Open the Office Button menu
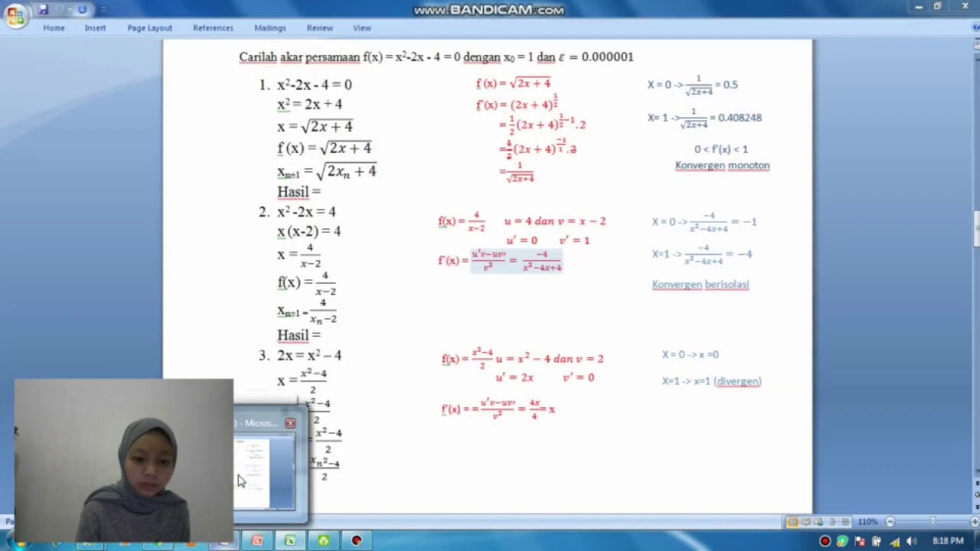980x551 pixels. point(15,15)
